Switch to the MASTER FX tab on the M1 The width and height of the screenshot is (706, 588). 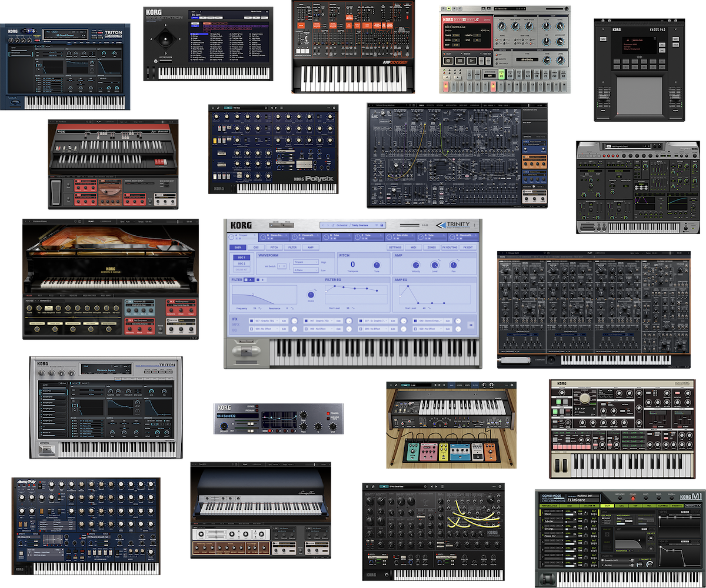point(590,506)
